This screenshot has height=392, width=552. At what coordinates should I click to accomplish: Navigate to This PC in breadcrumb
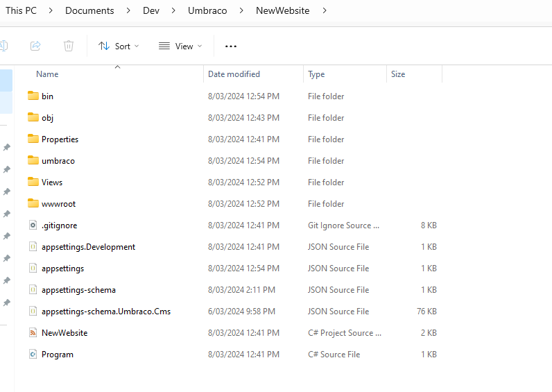21,10
